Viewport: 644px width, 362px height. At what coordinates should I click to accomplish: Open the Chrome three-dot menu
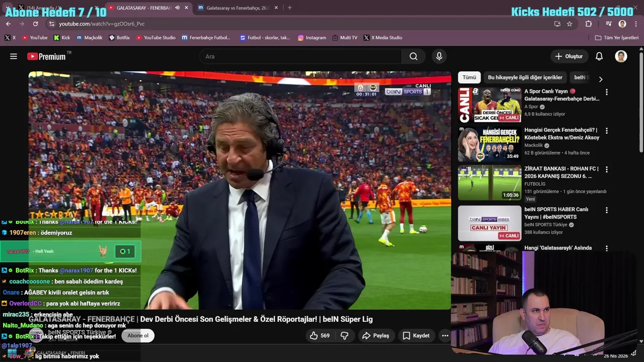[635, 24]
